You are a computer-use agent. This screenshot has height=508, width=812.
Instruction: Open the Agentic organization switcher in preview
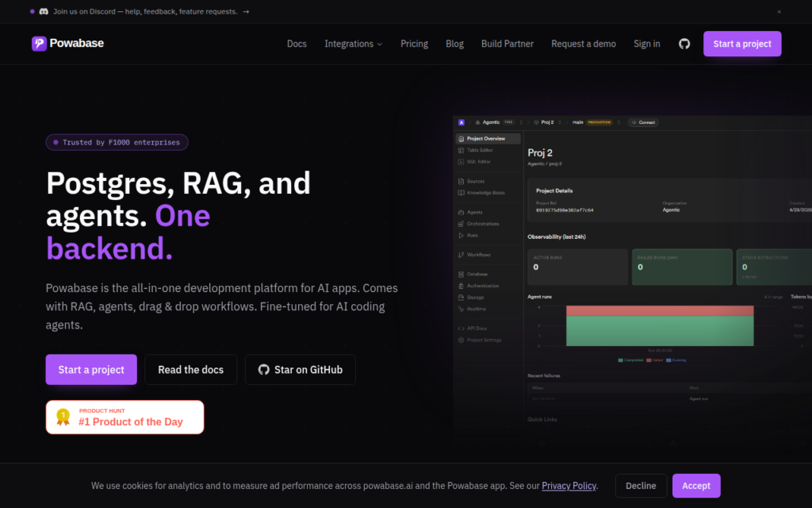click(521, 122)
